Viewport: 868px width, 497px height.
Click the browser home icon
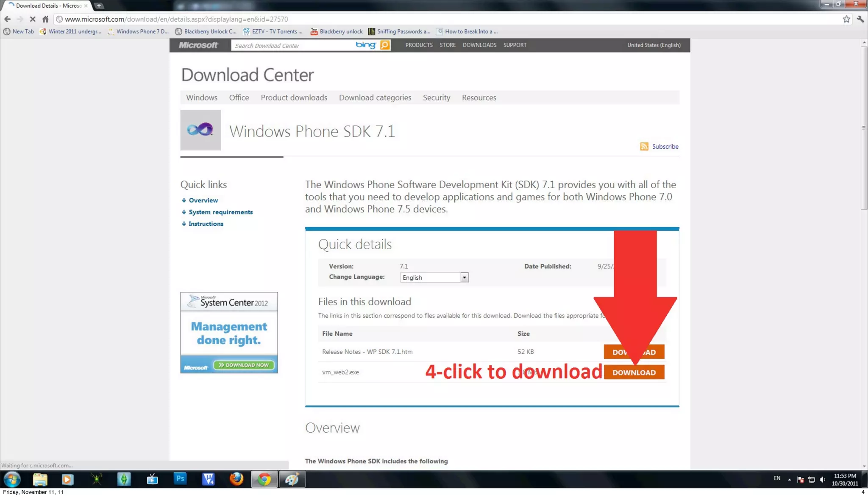pos(45,19)
